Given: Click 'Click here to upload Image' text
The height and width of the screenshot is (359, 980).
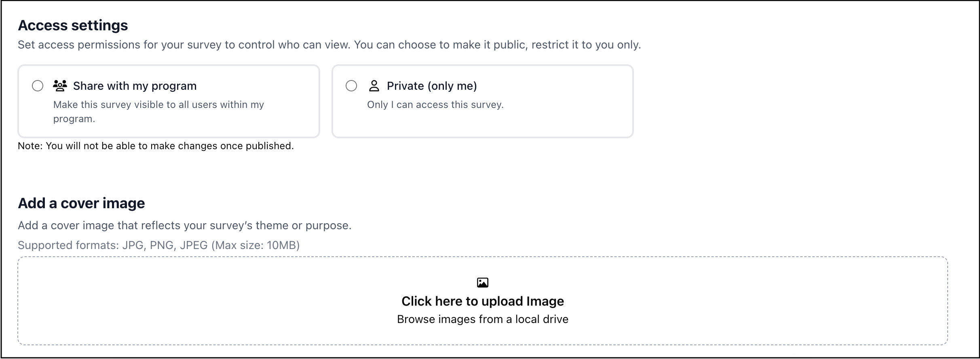Looking at the screenshot, I should (x=482, y=301).
